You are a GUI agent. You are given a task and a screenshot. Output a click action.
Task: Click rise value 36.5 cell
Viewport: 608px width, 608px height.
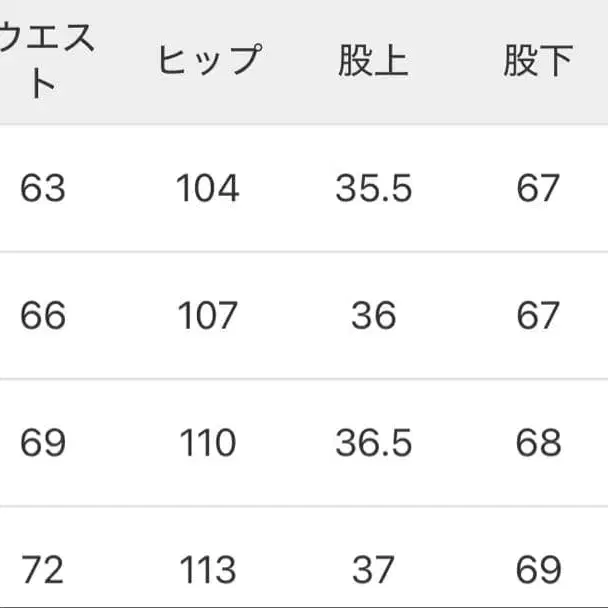point(373,443)
